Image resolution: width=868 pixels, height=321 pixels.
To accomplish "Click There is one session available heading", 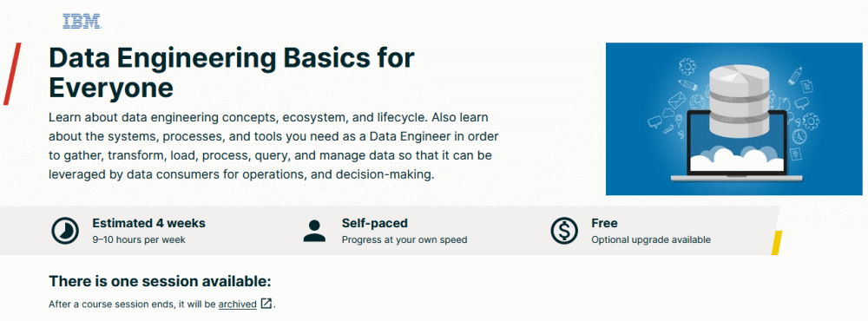I will pyautogui.click(x=161, y=282).
